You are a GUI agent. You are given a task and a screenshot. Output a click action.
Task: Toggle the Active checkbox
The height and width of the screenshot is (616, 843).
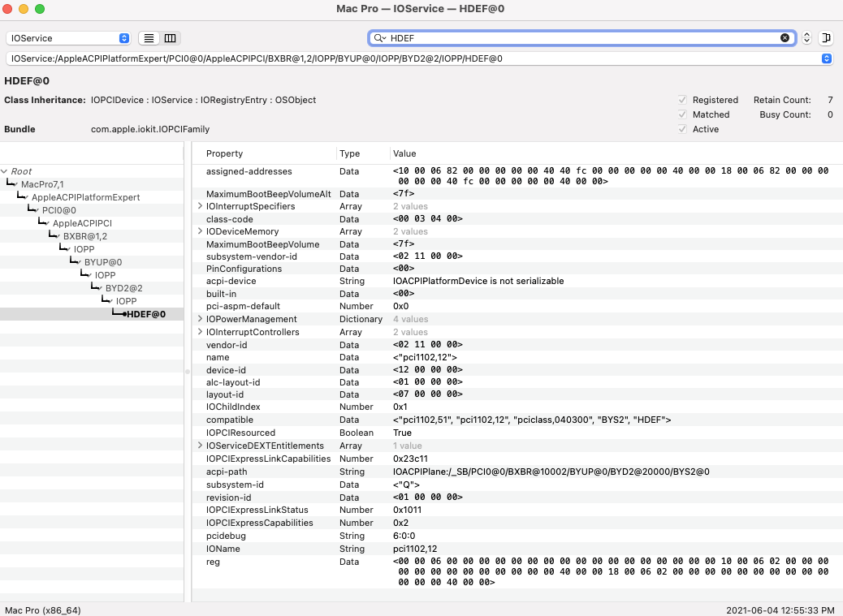click(682, 129)
